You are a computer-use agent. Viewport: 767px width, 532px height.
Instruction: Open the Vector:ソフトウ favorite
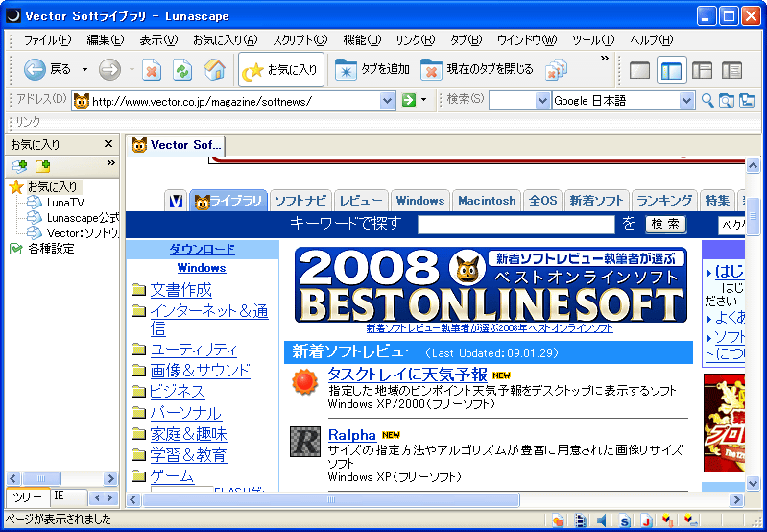[x=83, y=232]
